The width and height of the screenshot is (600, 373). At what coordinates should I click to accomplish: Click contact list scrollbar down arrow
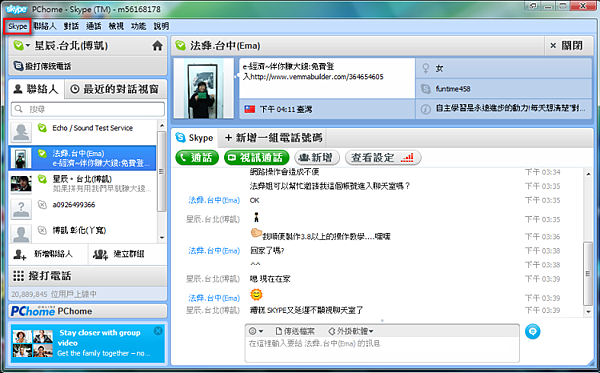(162, 238)
